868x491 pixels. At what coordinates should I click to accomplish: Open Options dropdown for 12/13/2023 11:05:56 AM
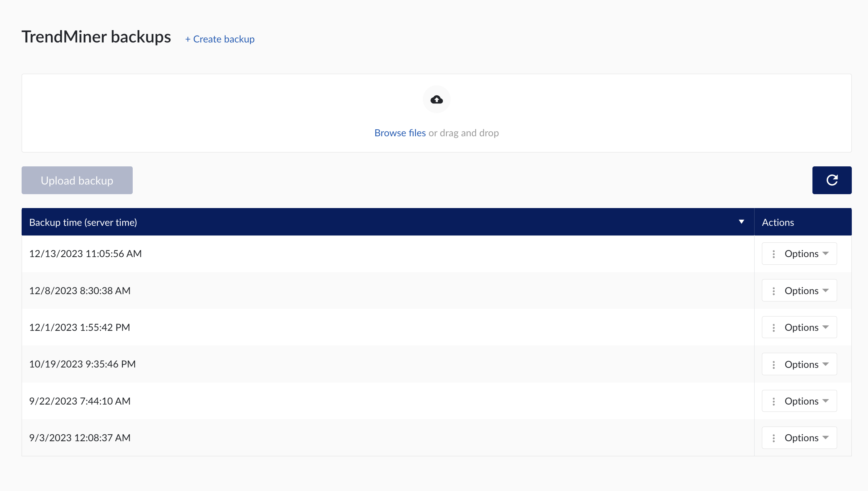click(799, 254)
